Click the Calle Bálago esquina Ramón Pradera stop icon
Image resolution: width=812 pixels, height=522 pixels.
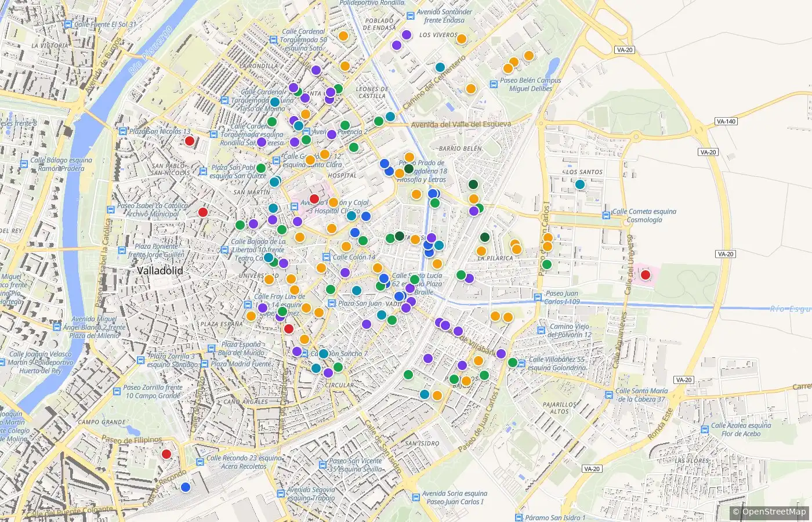click(24, 164)
